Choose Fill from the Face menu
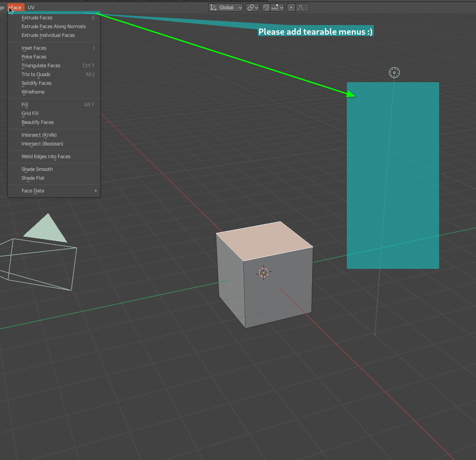Screen dimensions: 476x460 [x=54, y=105]
